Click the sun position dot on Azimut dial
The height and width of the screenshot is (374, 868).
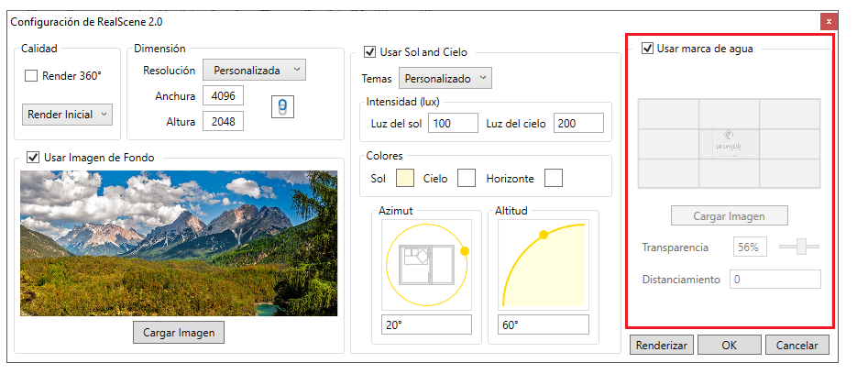tap(464, 251)
